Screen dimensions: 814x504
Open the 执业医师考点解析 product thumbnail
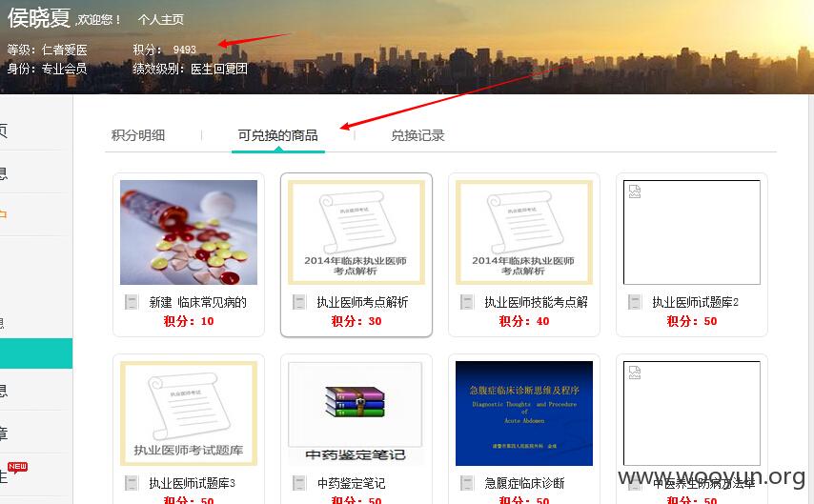point(356,232)
